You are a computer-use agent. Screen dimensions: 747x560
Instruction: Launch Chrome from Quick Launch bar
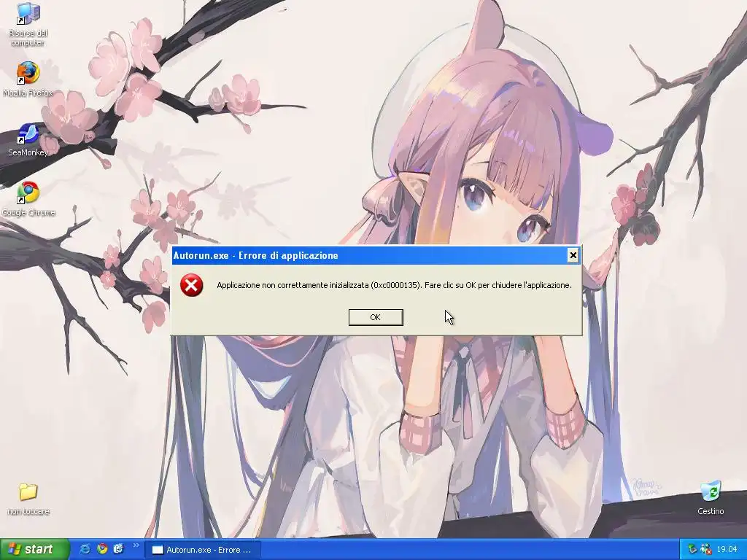(x=102, y=549)
